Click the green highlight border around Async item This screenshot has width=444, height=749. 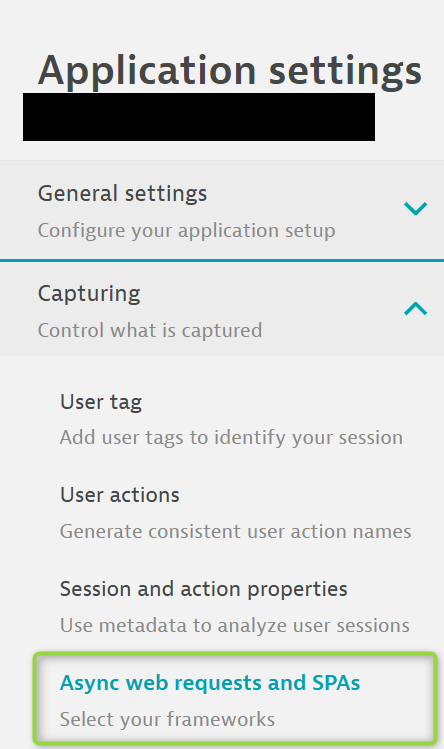235,654
